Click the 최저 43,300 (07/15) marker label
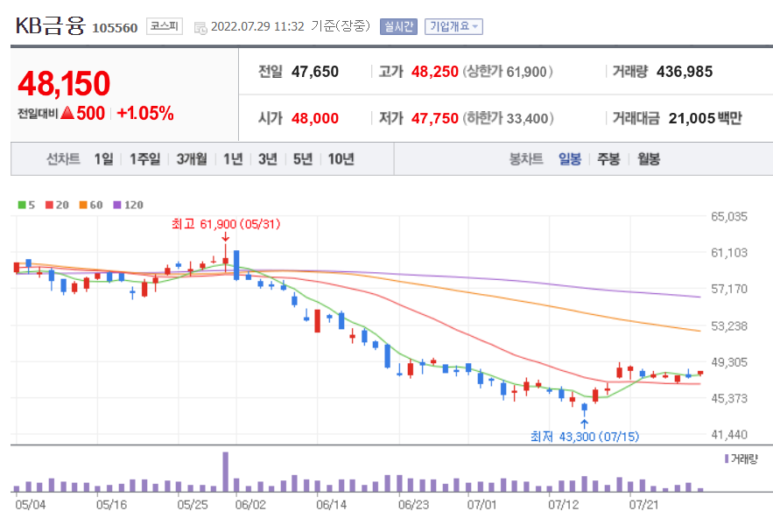 point(585,437)
